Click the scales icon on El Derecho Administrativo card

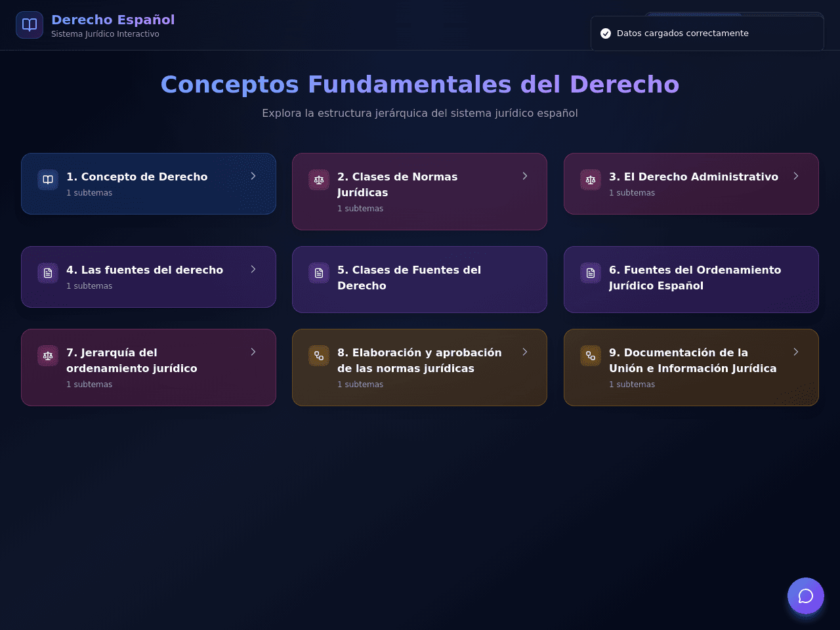591,180
